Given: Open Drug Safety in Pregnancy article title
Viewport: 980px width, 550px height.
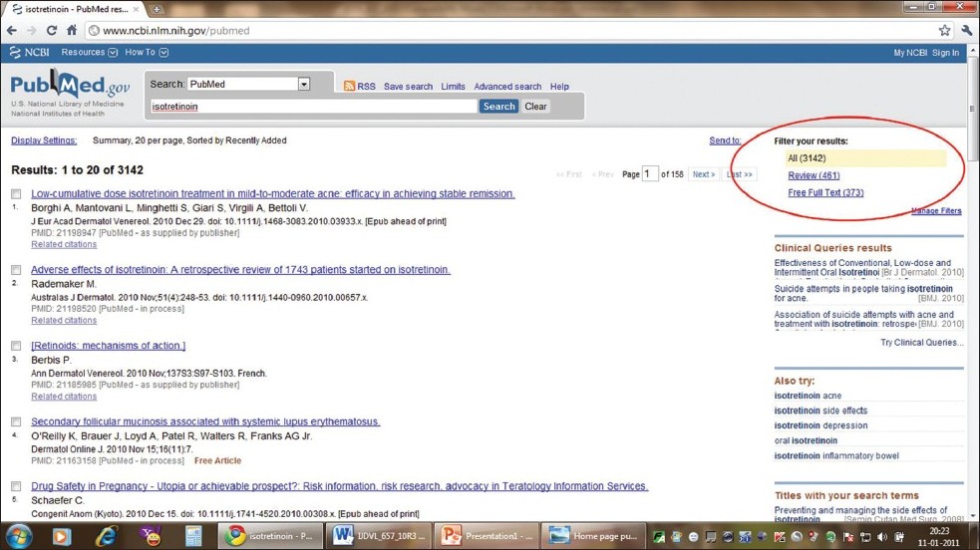Looking at the screenshot, I should pos(339,485).
